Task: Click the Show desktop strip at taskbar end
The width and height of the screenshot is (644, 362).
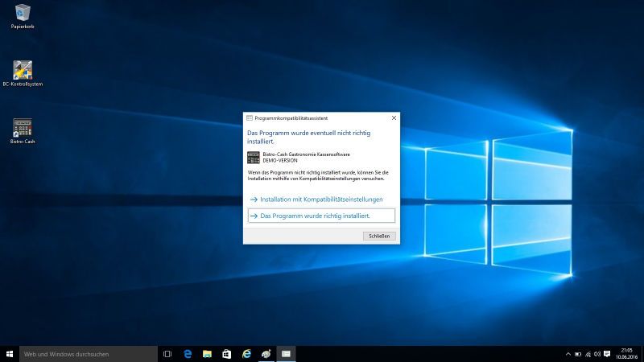Action: [642, 354]
